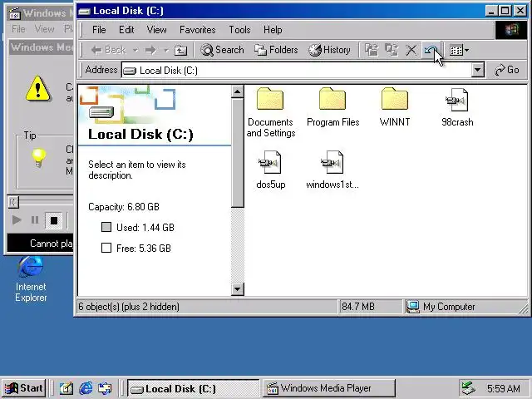Click the left pane scroll up arrow

(237, 91)
